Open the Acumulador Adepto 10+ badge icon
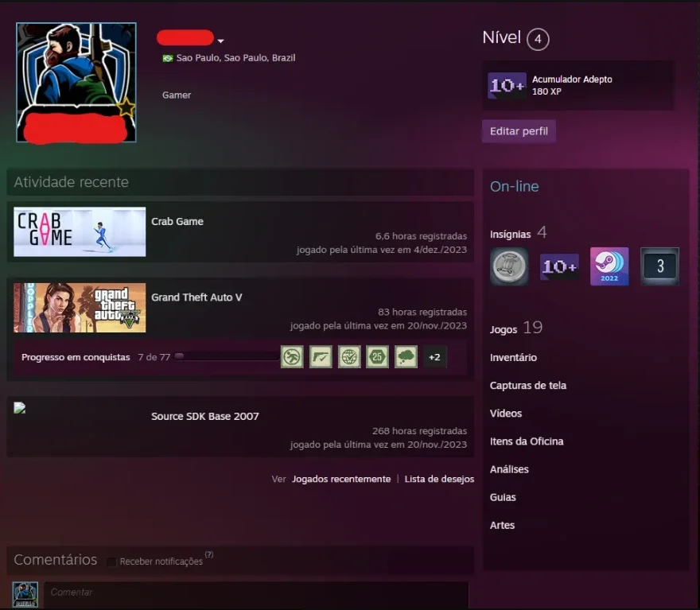 (x=507, y=85)
